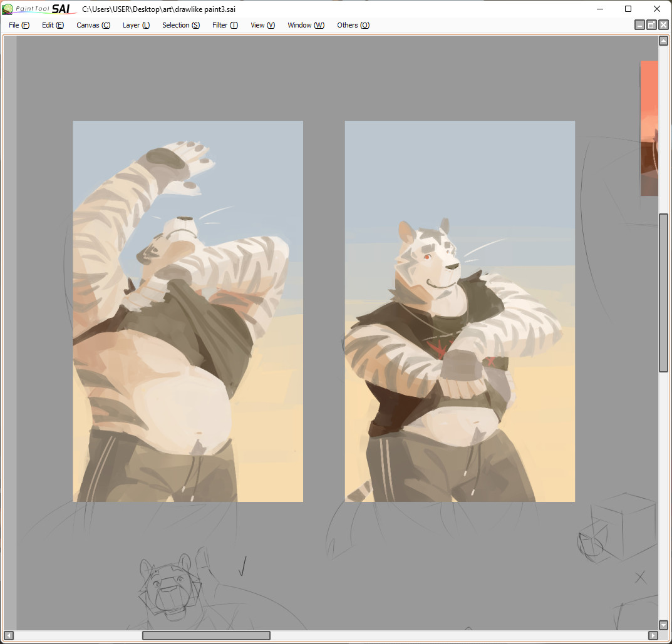Minimize the PaintTool SAI window
Image resolution: width=672 pixels, height=644 pixels.
(600, 9)
